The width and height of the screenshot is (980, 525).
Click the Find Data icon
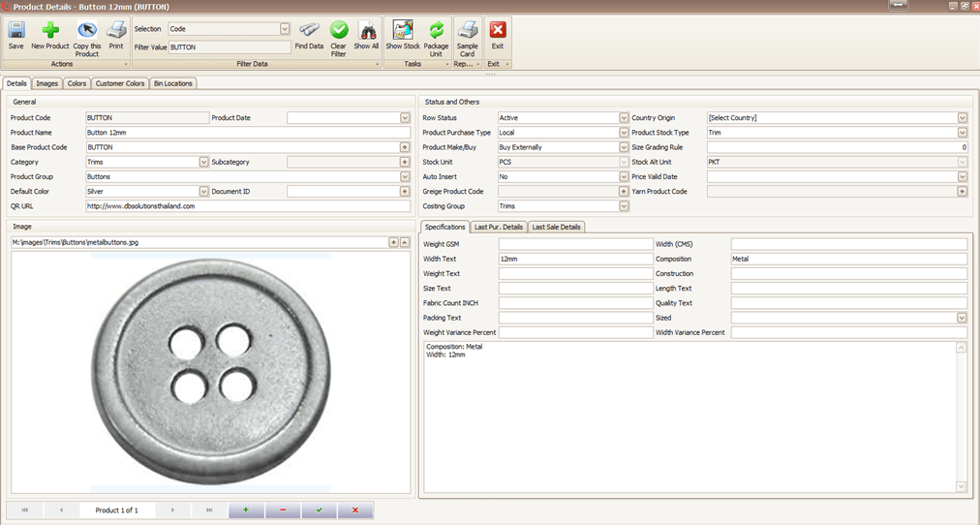pyautogui.click(x=309, y=30)
